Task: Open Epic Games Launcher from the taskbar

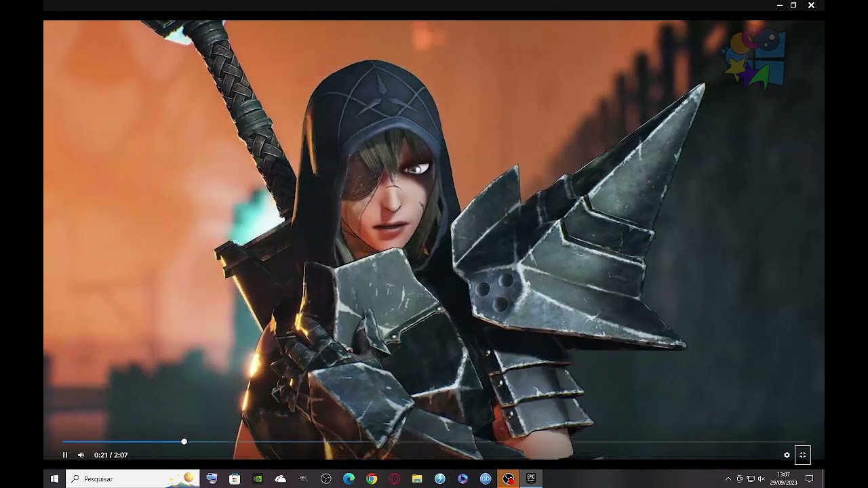Action: click(531, 479)
